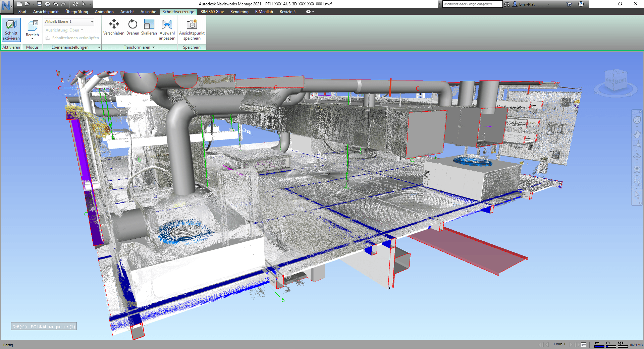The image size is (644, 349).
Task: Open the sheet browser icon in status bar
Action: click(584, 345)
